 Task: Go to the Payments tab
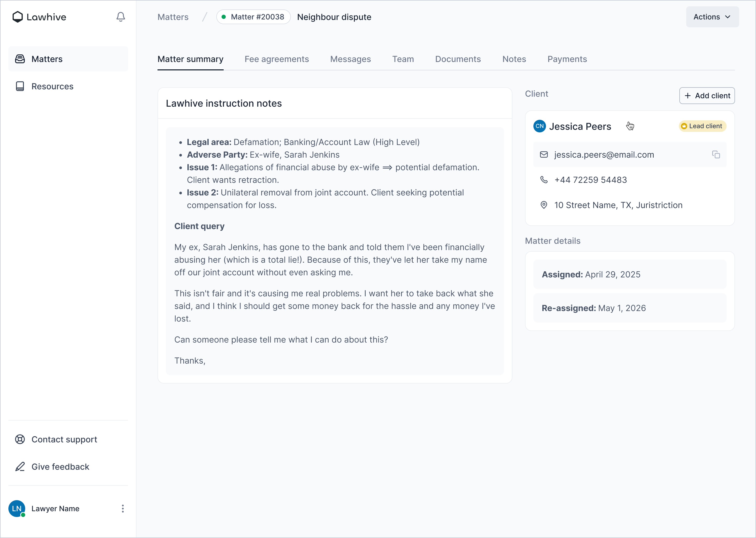[x=567, y=59]
